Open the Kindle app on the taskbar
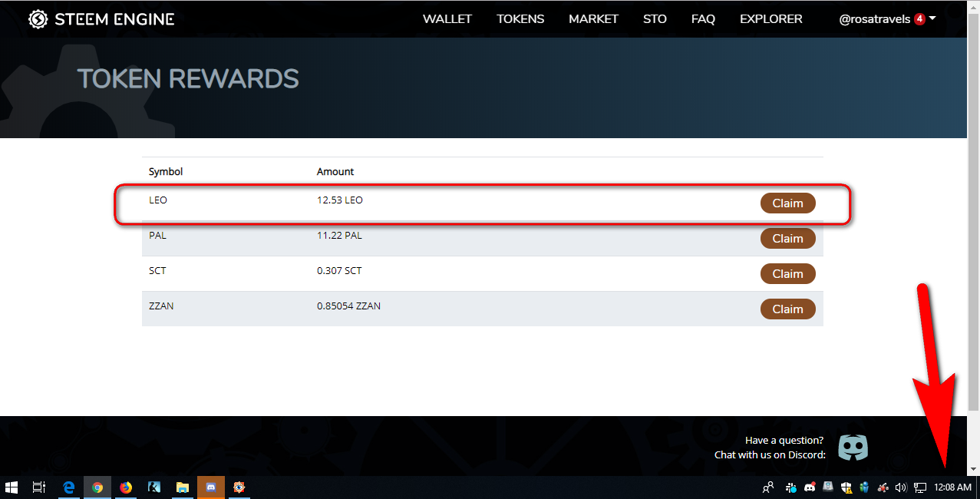Viewport: 980px width, 499px height. point(154,487)
